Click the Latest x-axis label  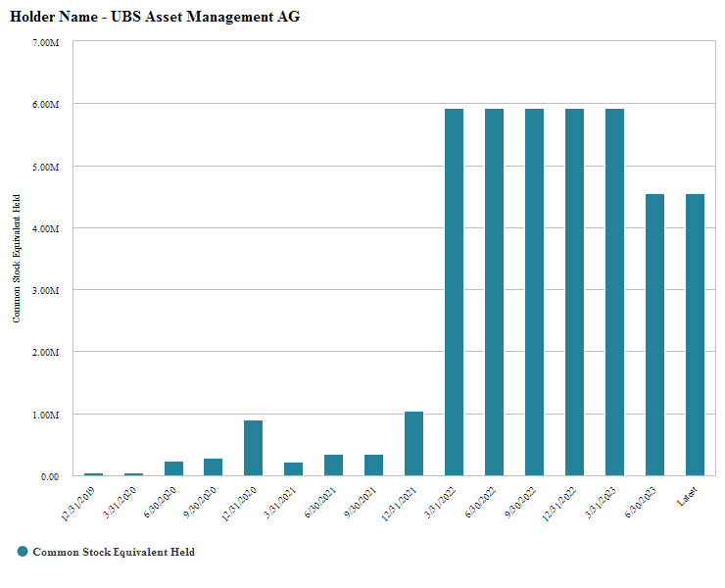tap(687, 497)
